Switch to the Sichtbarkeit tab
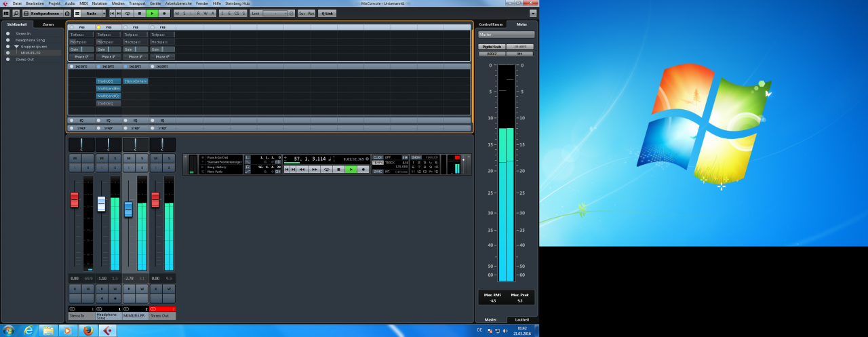Screen dimensions: 868x337 17,24
